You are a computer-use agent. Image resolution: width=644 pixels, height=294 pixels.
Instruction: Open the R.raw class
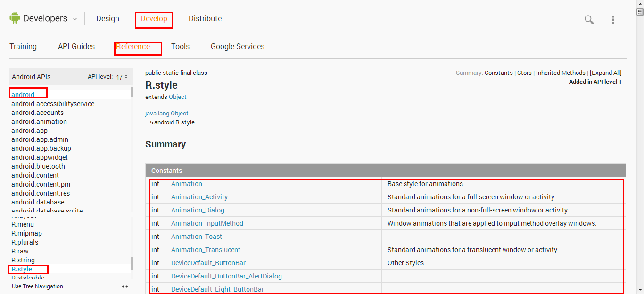point(20,251)
